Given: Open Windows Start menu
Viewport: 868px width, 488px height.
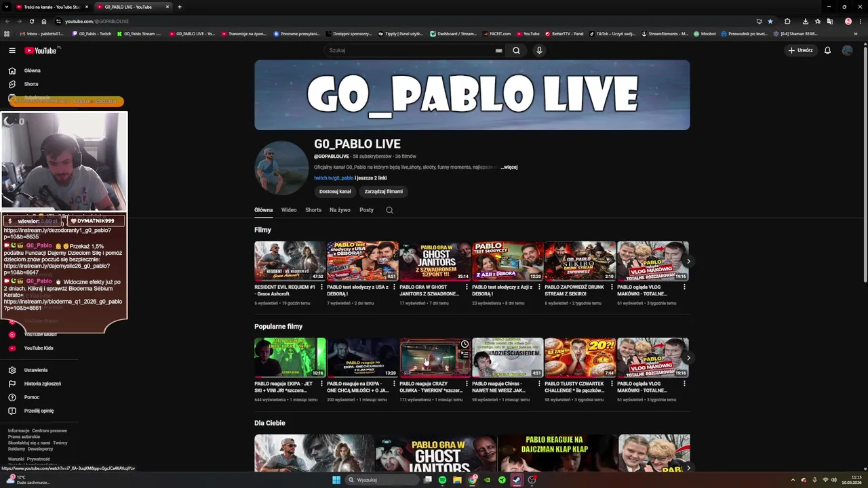Looking at the screenshot, I should 336,480.
